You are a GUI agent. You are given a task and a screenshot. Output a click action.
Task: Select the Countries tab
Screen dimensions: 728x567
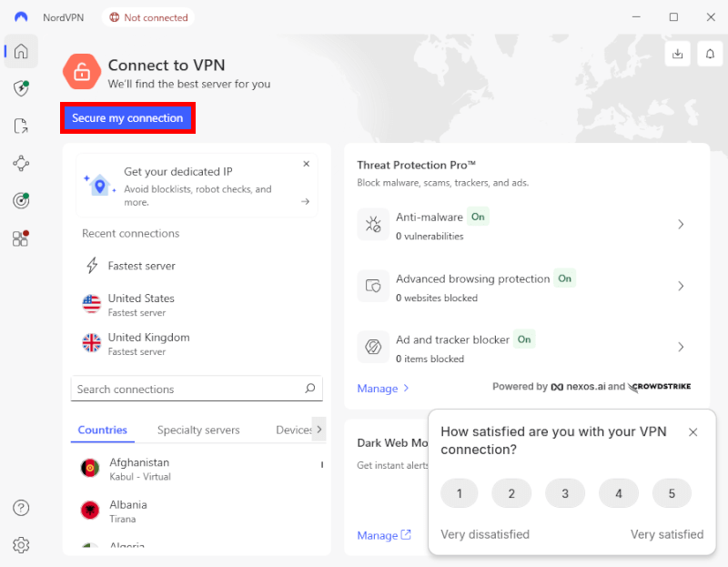click(102, 429)
